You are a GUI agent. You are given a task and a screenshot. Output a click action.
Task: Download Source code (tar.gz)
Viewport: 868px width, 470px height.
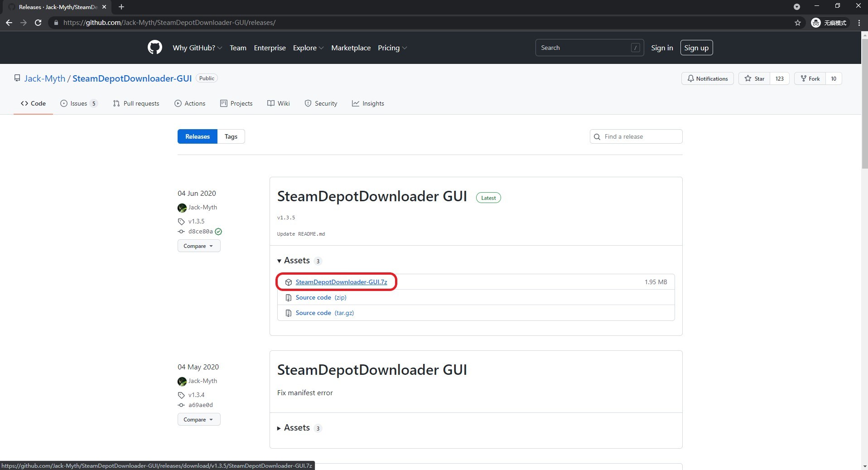[324, 313]
